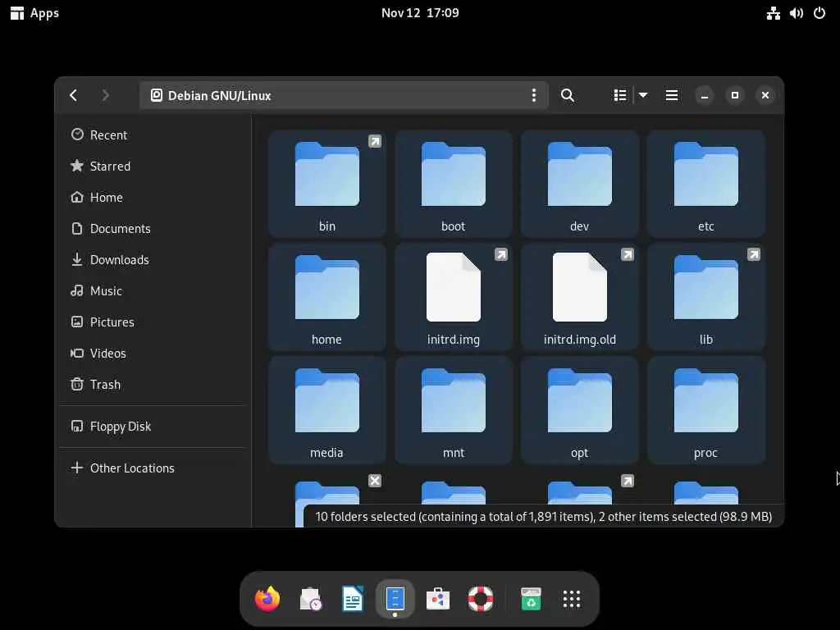
Task: Select the initrd.img.old file icon
Action: point(580,287)
